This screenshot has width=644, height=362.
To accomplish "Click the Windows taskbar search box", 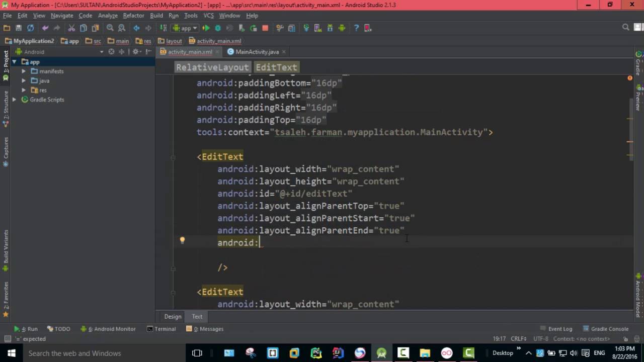I will point(104,353).
